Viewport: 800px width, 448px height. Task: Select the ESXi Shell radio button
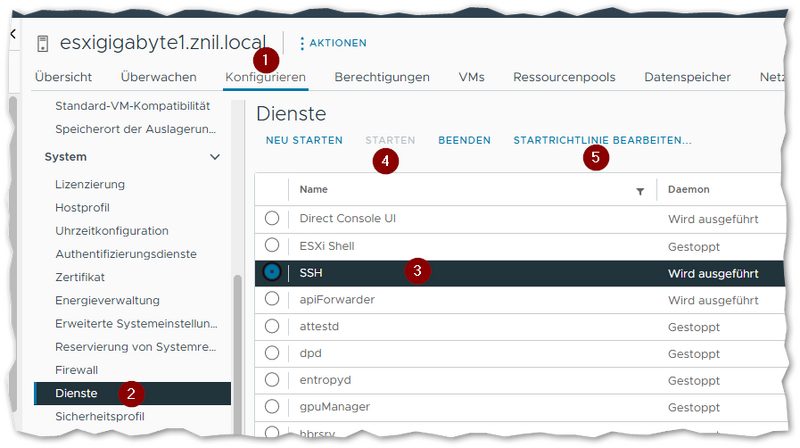(x=272, y=245)
